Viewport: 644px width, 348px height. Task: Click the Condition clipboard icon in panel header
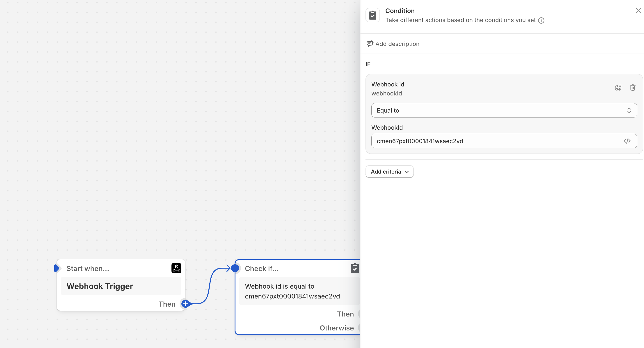372,15
